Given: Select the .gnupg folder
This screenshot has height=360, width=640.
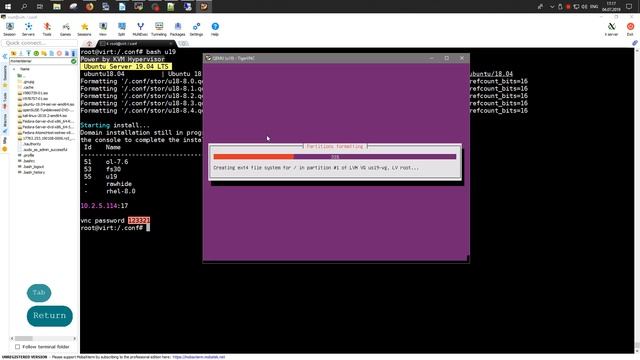Looking at the screenshot, I should [26, 82].
